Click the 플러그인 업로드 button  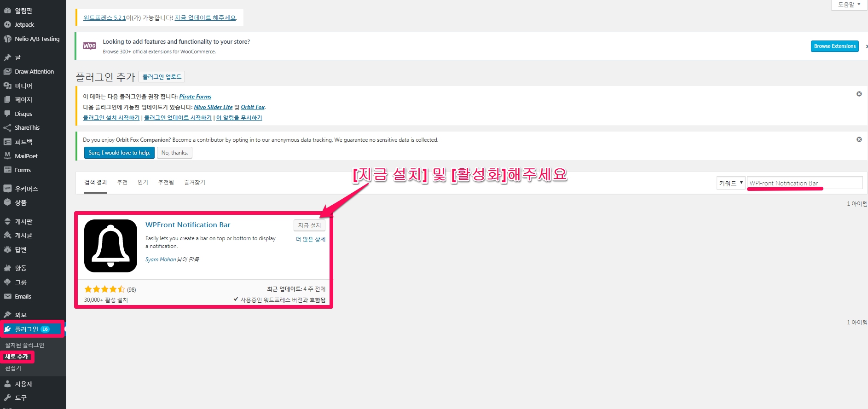pyautogui.click(x=162, y=77)
